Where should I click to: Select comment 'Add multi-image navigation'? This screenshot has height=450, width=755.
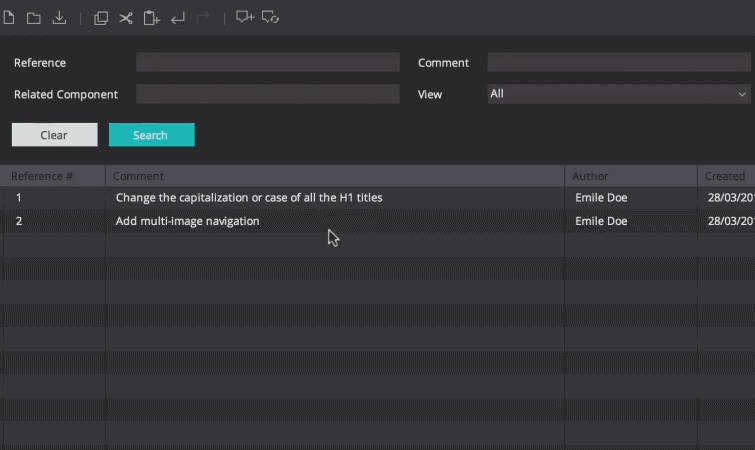click(187, 221)
